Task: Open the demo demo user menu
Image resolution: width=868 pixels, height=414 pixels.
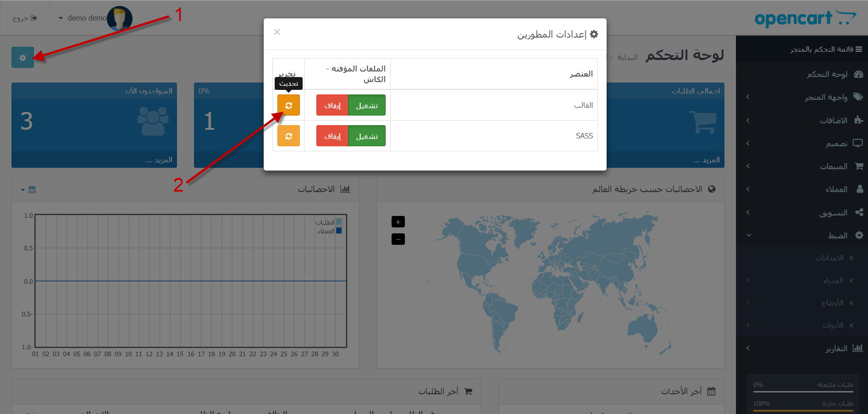Action: pos(83,18)
